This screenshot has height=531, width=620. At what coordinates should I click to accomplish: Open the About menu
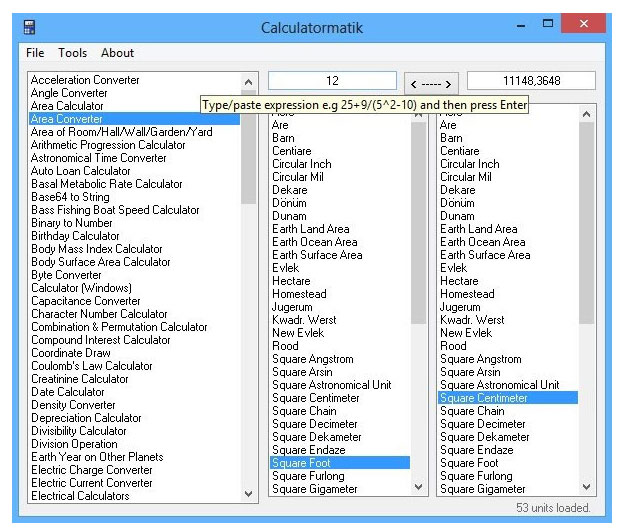click(117, 53)
